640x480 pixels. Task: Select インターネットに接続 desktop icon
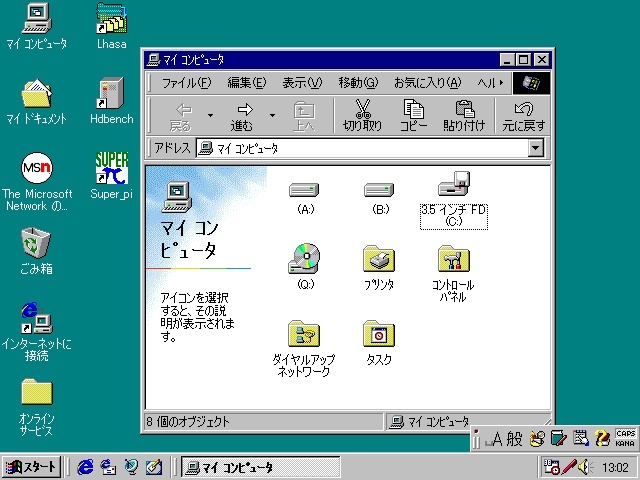pyautogui.click(x=36, y=331)
